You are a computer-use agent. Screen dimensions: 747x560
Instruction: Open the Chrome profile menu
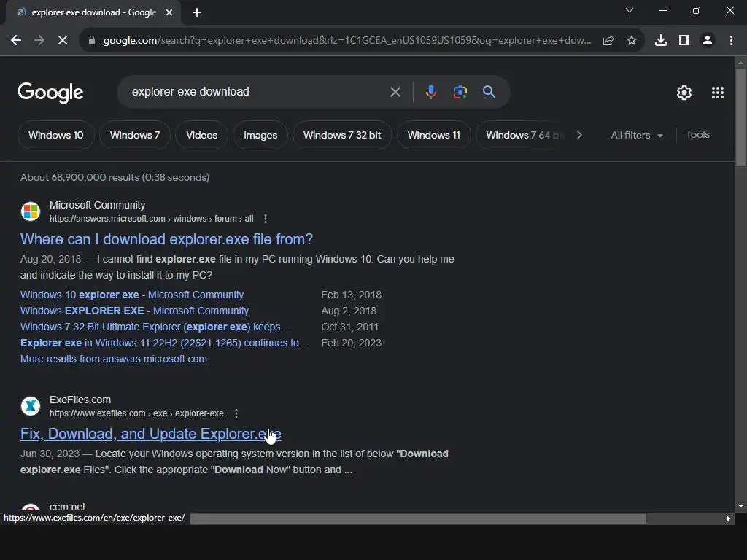[708, 41]
